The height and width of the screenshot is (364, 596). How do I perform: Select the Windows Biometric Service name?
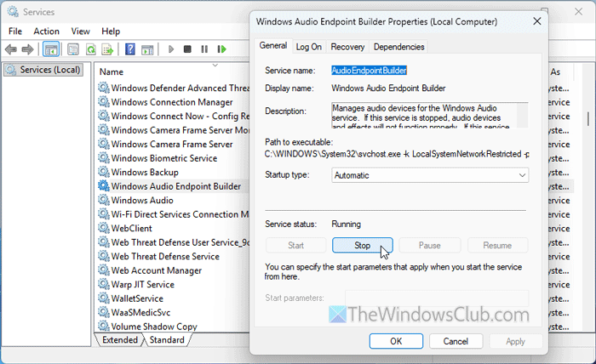tap(164, 158)
